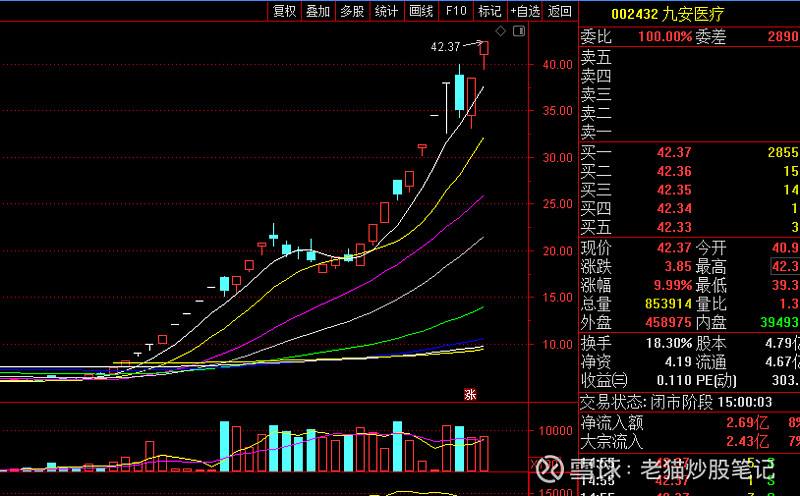800x496 pixels.
Task: Click the 总量 value 853914
Action: pyautogui.click(x=668, y=304)
